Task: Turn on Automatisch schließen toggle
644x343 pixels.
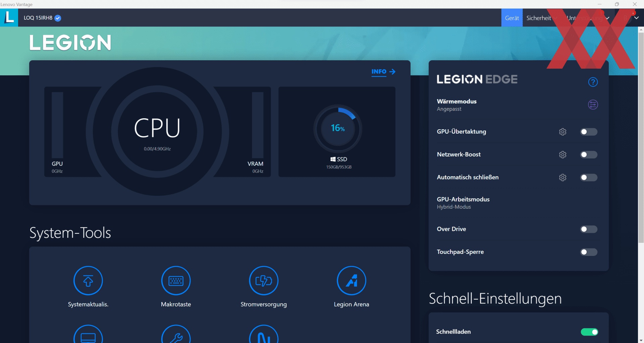Action: click(589, 178)
